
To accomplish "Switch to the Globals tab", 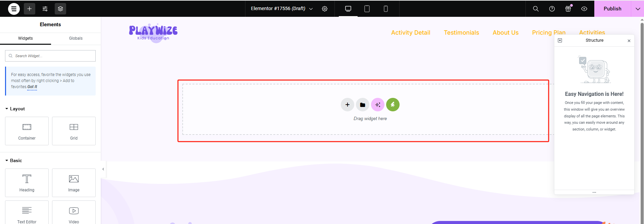I will [76, 38].
